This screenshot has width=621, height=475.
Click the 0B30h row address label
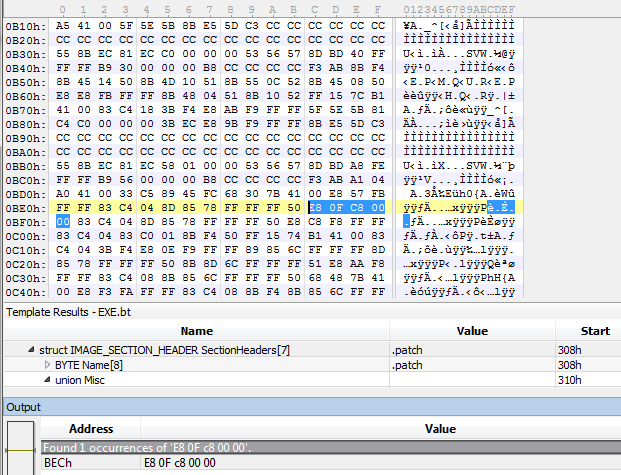(26, 54)
